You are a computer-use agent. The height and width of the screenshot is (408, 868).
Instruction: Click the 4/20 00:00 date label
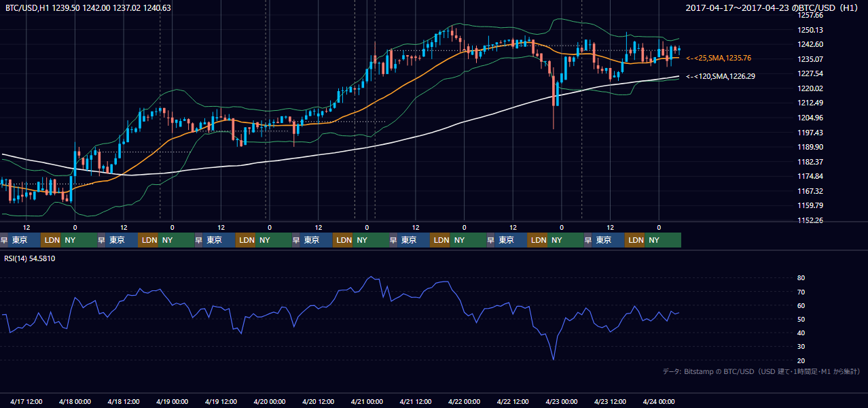tap(270, 401)
